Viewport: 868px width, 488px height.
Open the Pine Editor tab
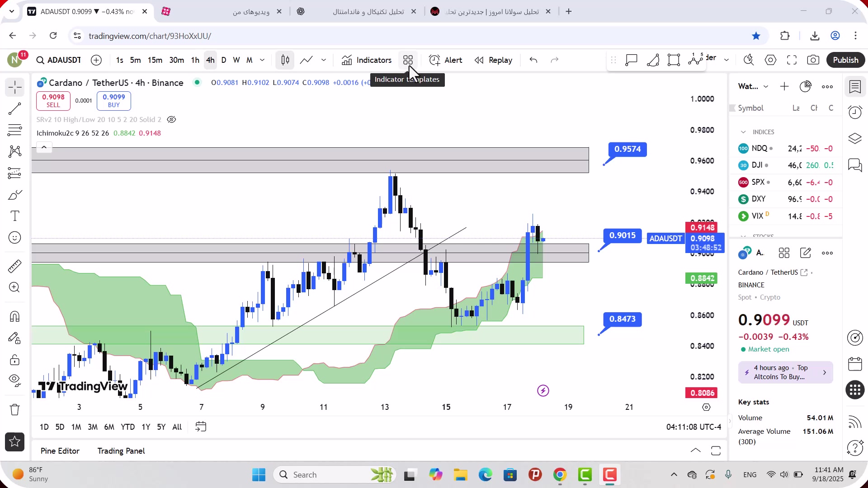(x=60, y=451)
